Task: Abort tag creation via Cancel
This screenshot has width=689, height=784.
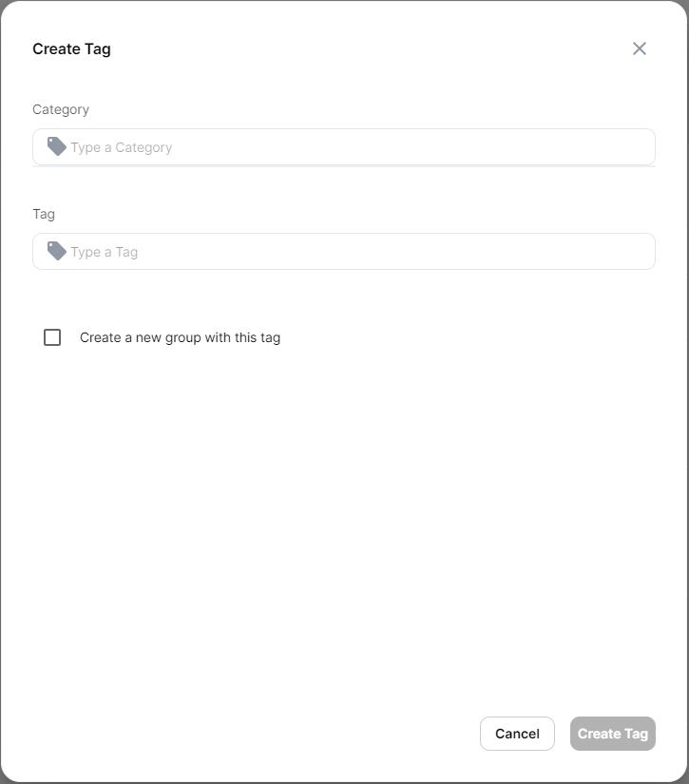Action: coord(517,734)
